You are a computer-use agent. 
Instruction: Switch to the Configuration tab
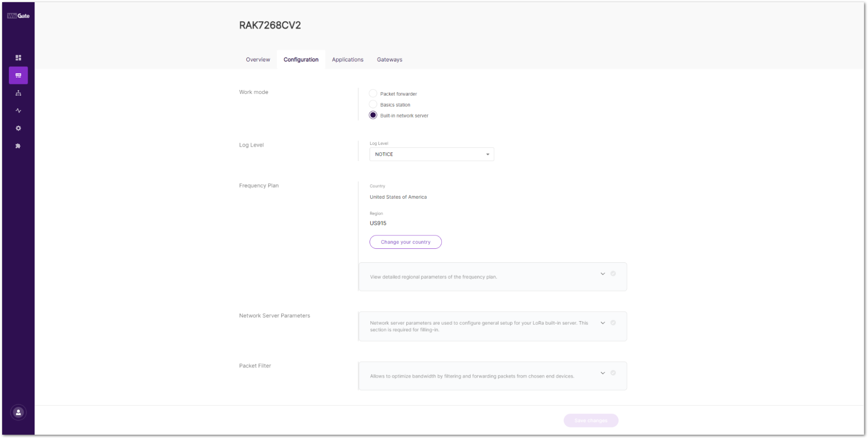point(301,60)
